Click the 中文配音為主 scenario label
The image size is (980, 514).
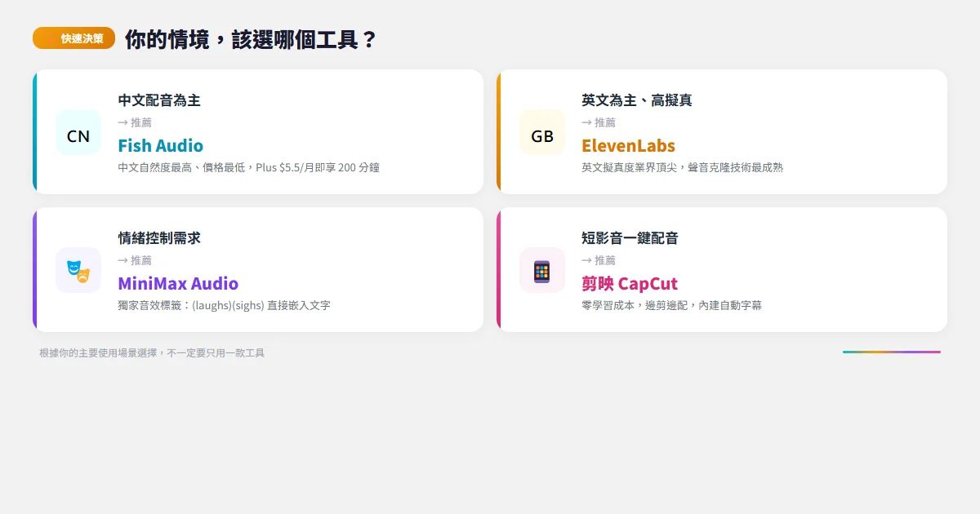pyautogui.click(x=159, y=100)
